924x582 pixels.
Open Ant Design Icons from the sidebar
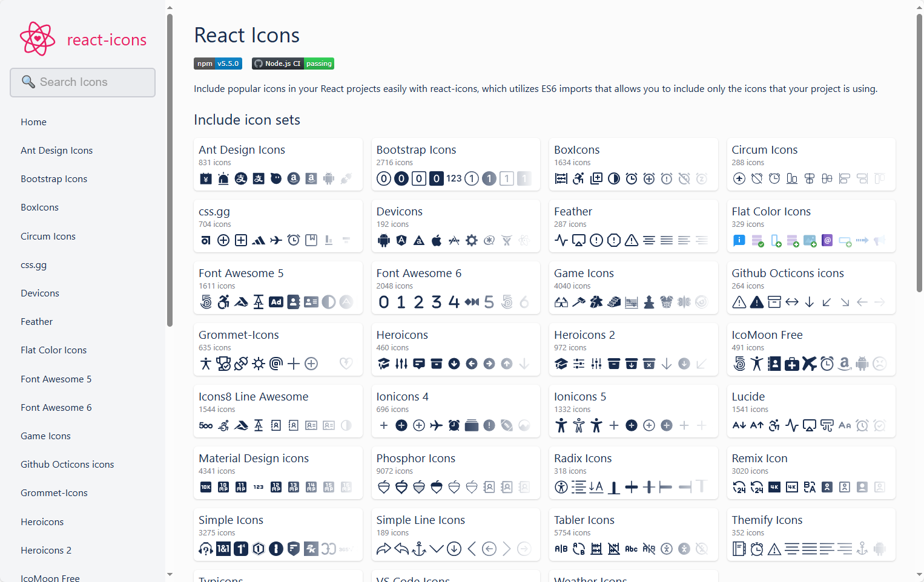tap(56, 150)
